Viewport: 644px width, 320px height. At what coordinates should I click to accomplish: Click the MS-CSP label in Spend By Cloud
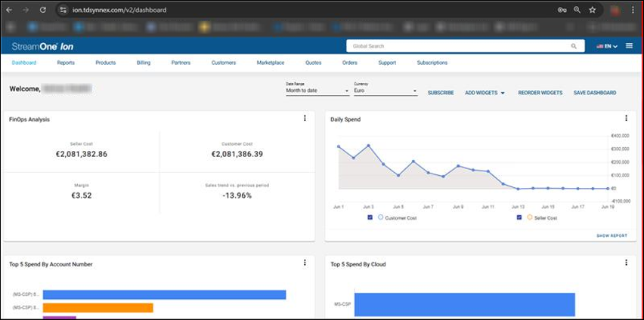pos(342,304)
